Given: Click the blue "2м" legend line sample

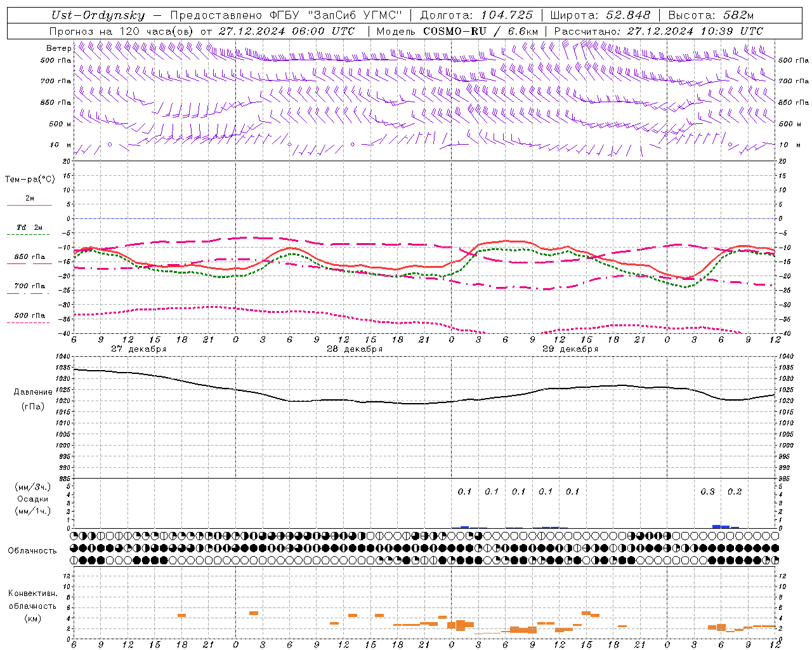Looking at the screenshot, I should tap(29, 205).
